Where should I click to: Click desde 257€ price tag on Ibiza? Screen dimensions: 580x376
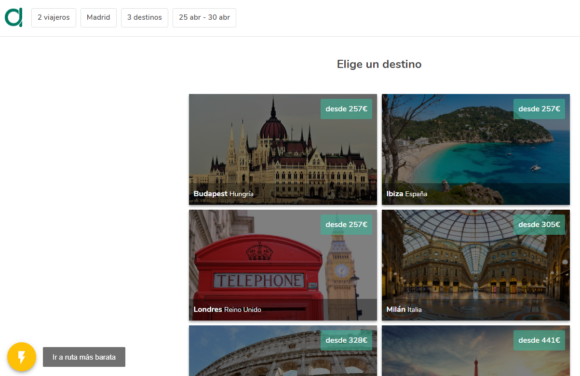539,109
